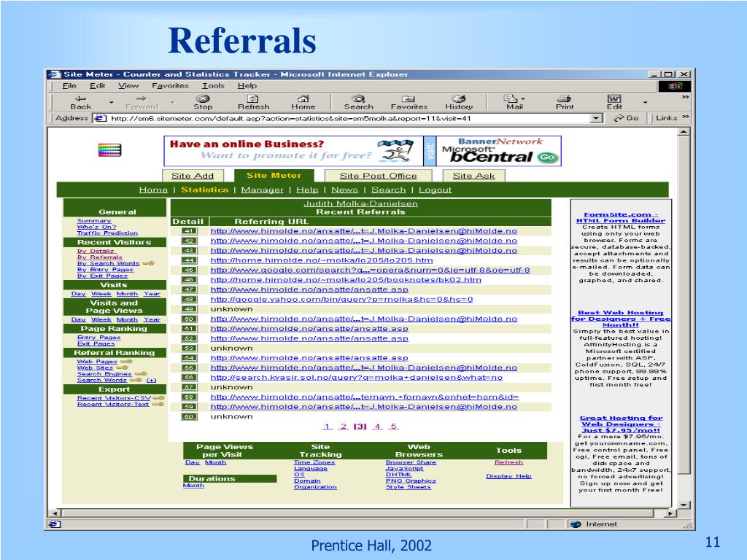Open detail icon 58 in referrals list
Screen dimensions: 747x560
[189, 397]
